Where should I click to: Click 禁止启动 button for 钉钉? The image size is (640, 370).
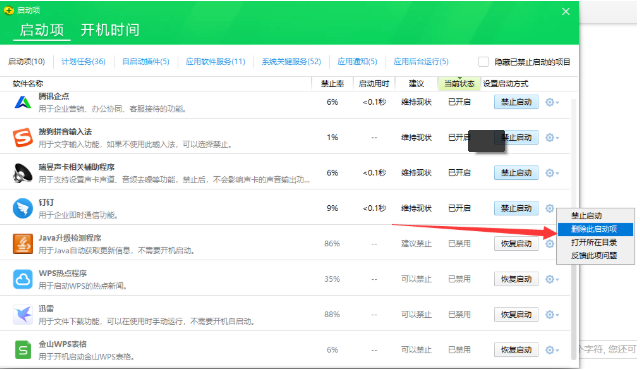click(x=516, y=208)
